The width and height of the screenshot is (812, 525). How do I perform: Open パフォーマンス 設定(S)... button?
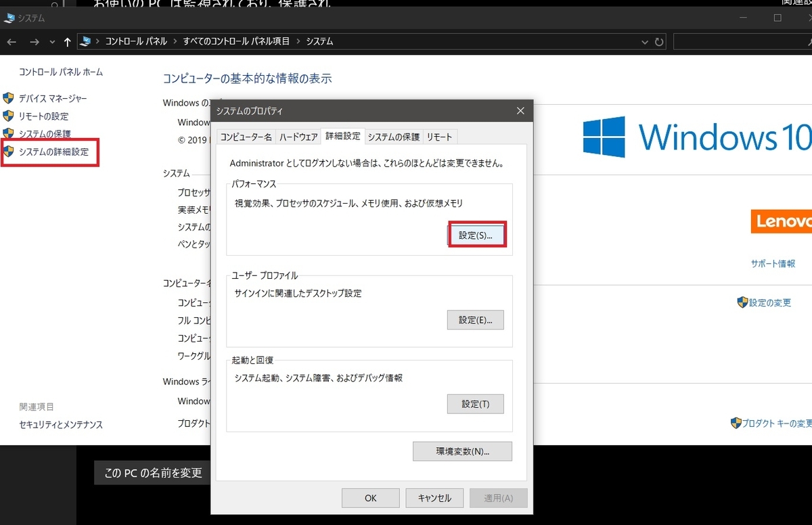(478, 235)
